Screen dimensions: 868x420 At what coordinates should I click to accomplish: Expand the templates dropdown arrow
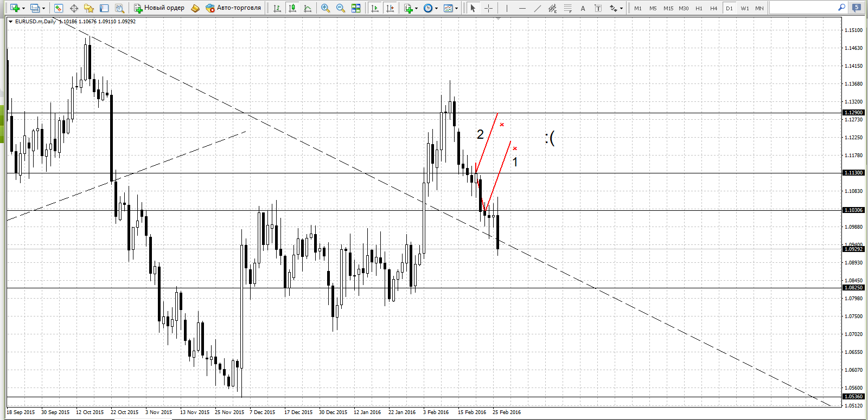[x=456, y=9]
